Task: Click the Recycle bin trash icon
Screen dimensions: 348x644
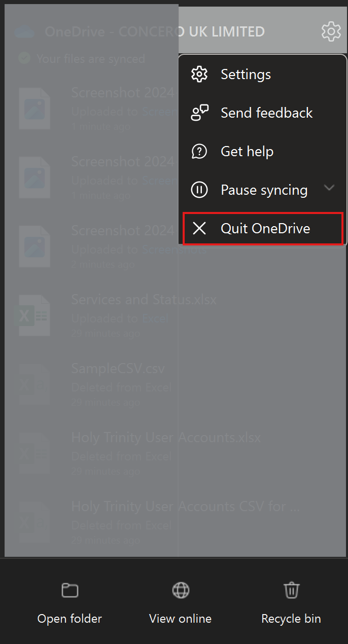Action: click(x=291, y=590)
